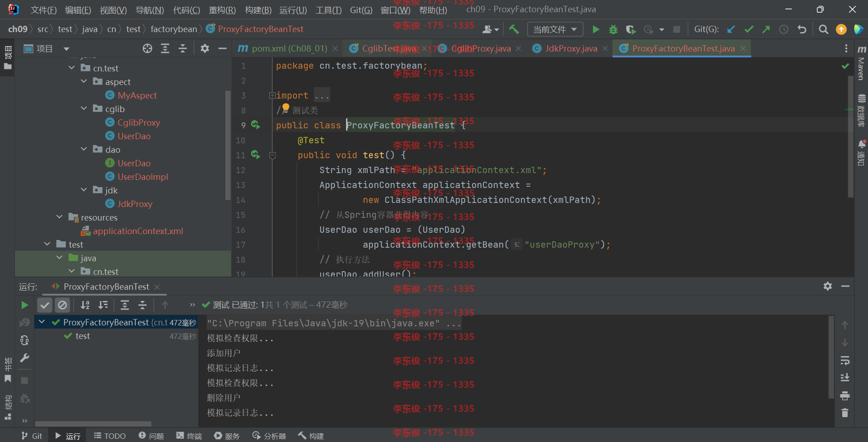Click test results horizontal scrollbar
Screen dimensions: 868x442
pyautogui.click(x=93, y=423)
